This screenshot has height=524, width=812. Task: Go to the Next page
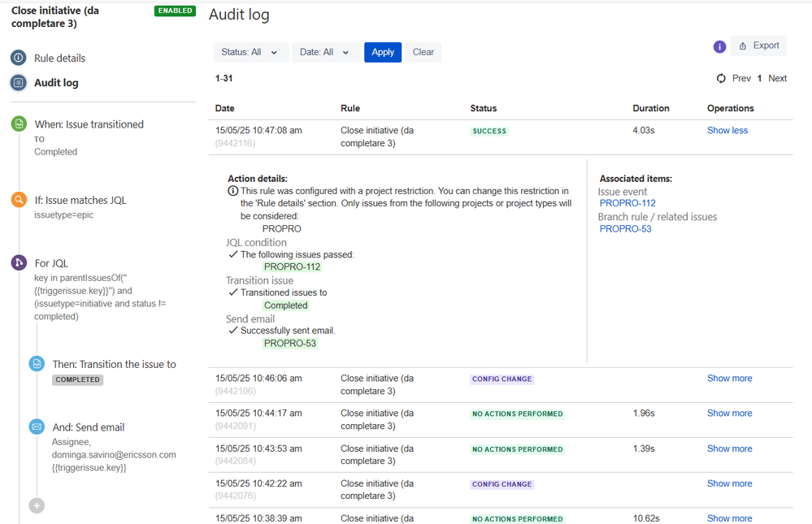click(777, 78)
